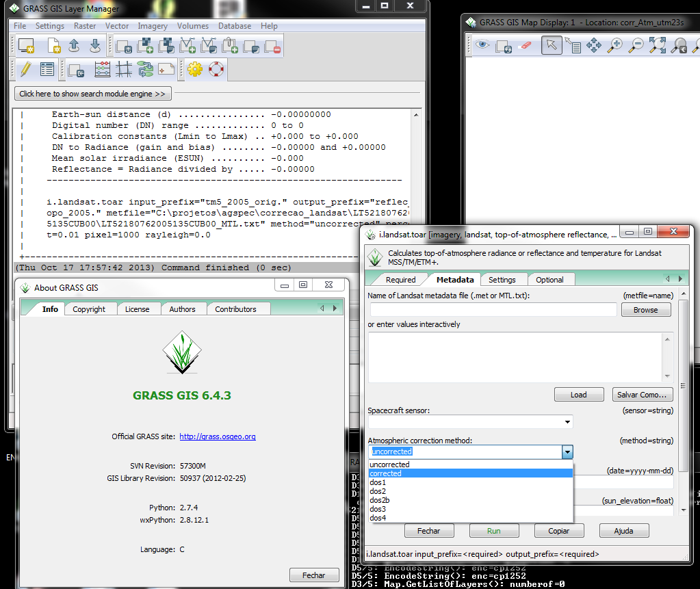Open the Copyright tab in About dialog
700x589 pixels.
pyautogui.click(x=89, y=309)
